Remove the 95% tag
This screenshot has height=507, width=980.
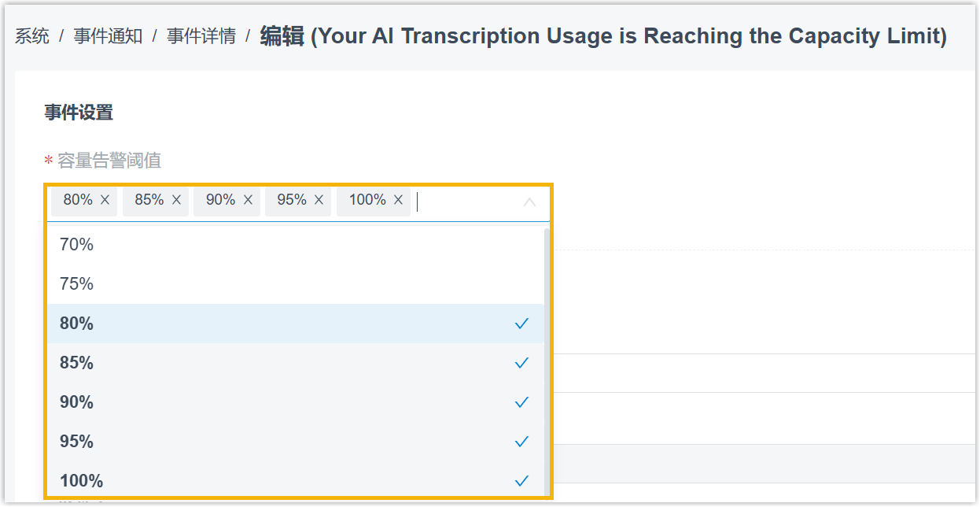(x=319, y=201)
